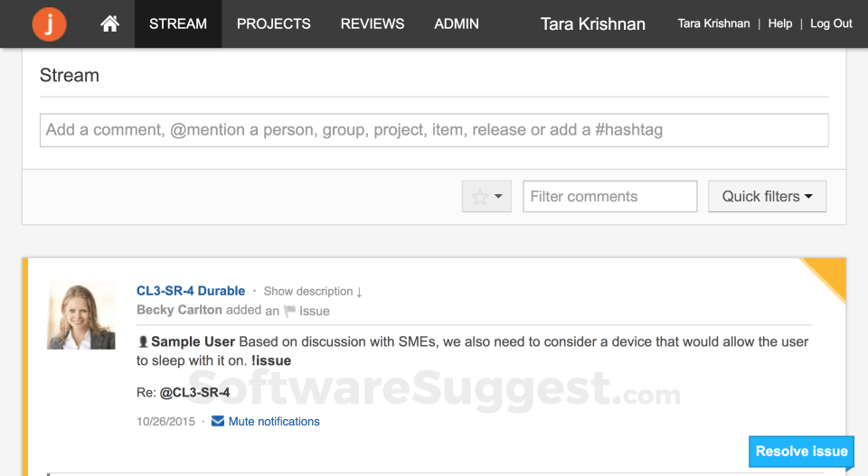Open the Reviews tab
The image size is (868, 476).
coord(372,24)
